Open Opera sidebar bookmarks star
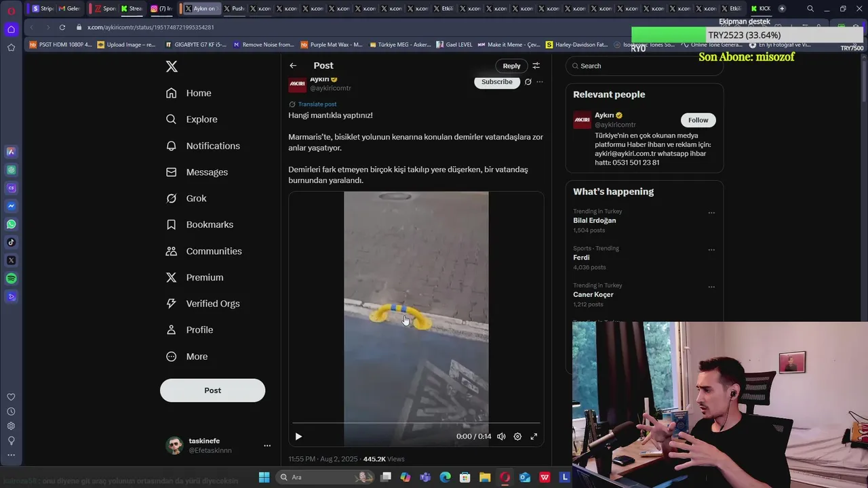This screenshot has height=488, width=868. point(11,47)
